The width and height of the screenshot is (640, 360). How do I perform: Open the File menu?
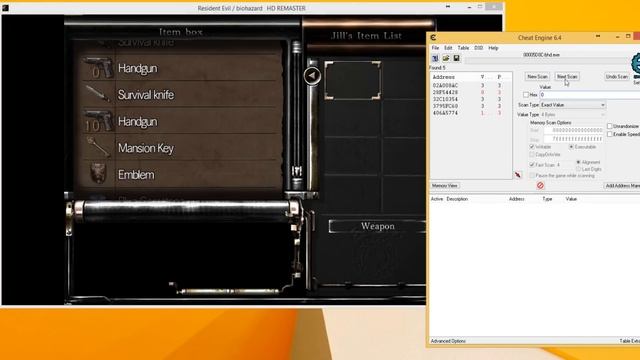point(436,48)
